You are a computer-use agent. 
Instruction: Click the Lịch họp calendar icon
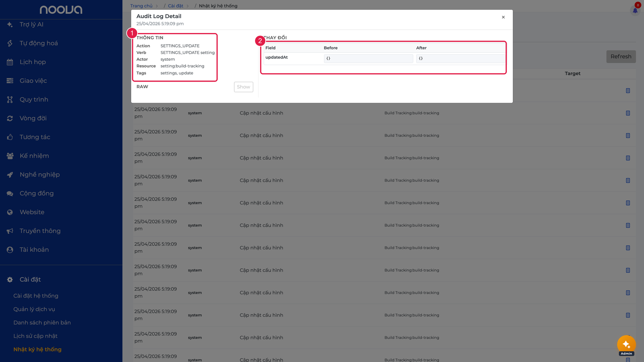tap(10, 62)
